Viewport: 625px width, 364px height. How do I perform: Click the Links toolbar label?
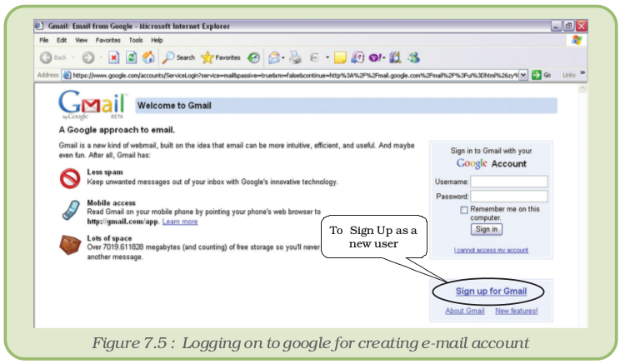point(569,75)
